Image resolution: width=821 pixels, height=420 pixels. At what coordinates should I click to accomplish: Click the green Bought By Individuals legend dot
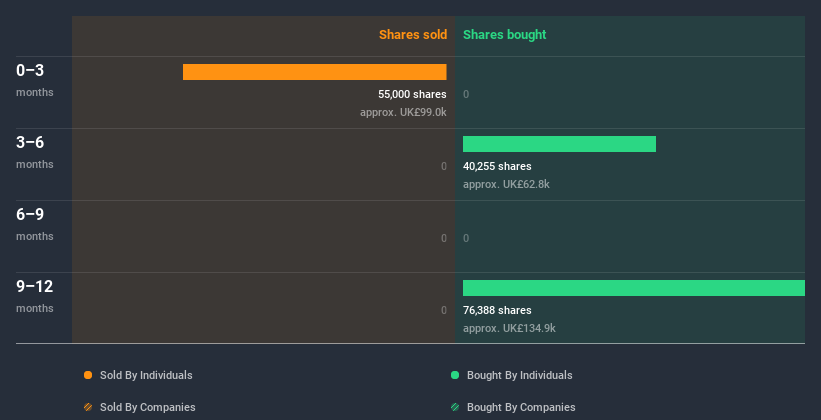tap(455, 375)
